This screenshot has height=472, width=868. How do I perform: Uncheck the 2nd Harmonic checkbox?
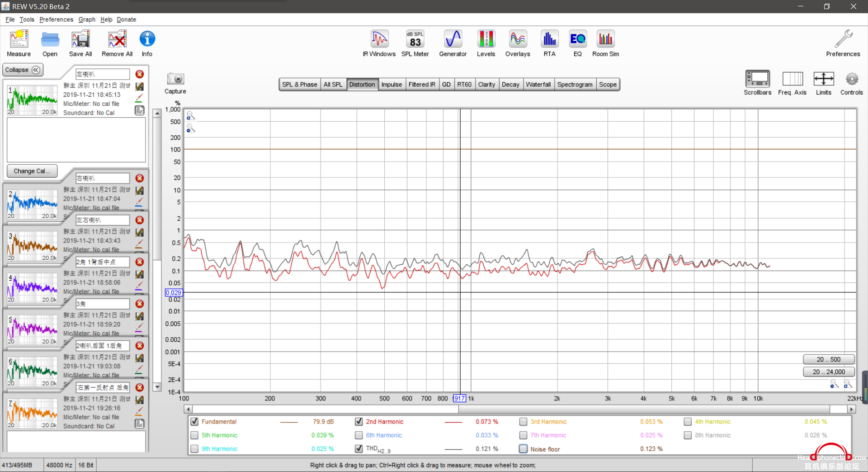coord(359,421)
